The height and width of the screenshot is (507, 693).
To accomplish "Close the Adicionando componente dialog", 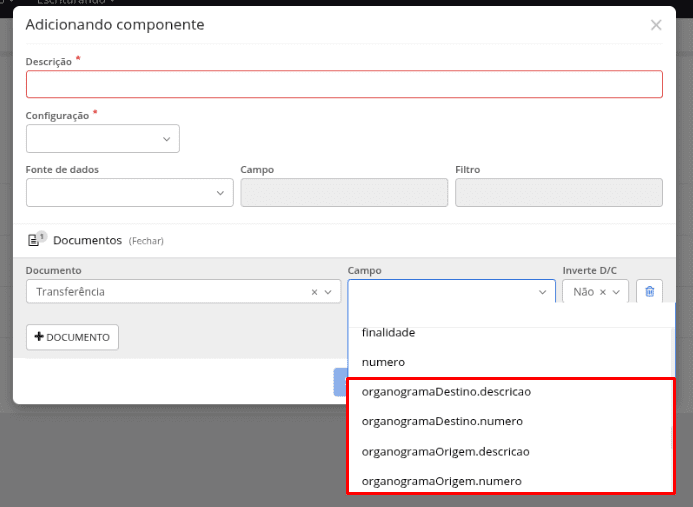I will (656, 25).
